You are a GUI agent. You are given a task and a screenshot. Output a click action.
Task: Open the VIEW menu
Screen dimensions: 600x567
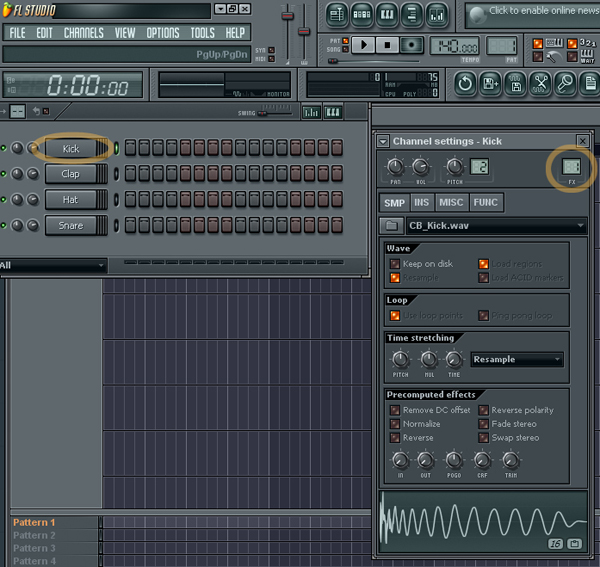click(125, 33)
